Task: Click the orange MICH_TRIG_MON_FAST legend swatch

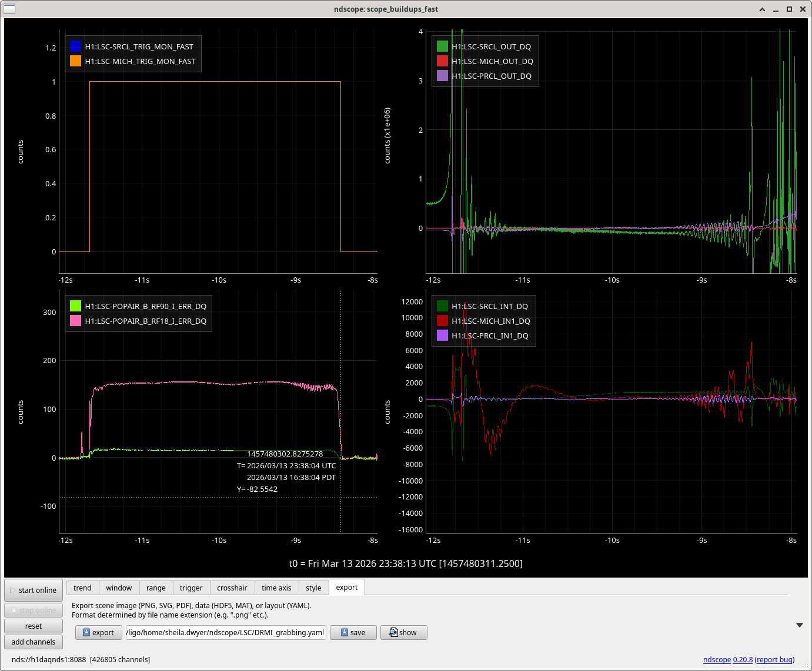Action: (x=75, y=61)
